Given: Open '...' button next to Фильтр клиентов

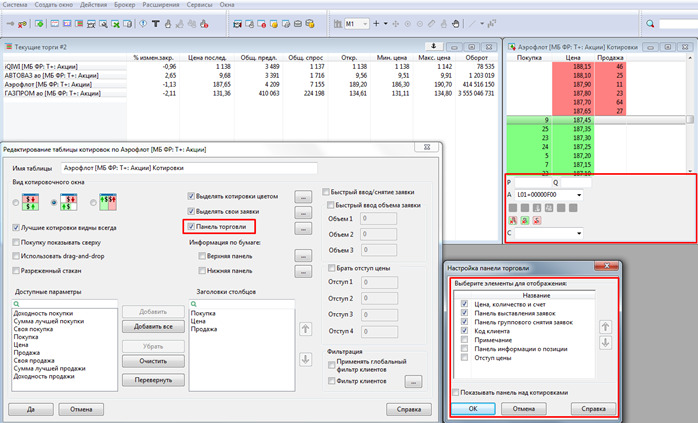Looking at the screenshot, I should pyautogui.click(x=413, y=382).
